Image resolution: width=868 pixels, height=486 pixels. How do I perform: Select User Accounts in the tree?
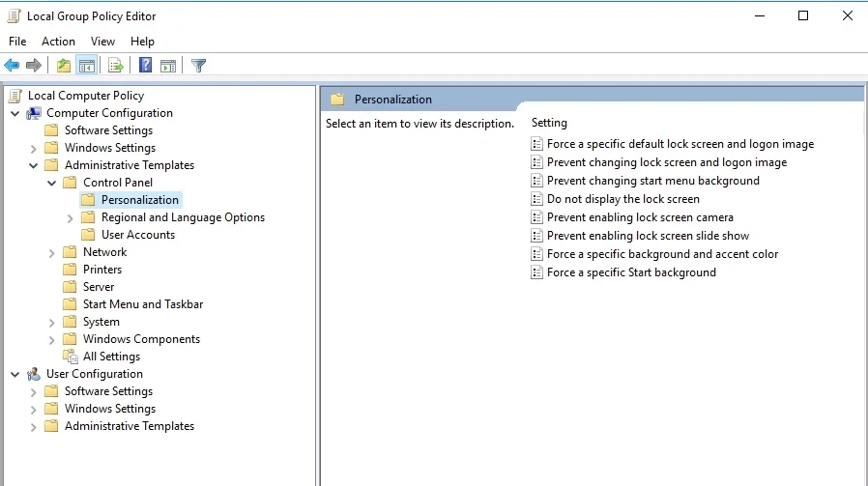(138, 235)
